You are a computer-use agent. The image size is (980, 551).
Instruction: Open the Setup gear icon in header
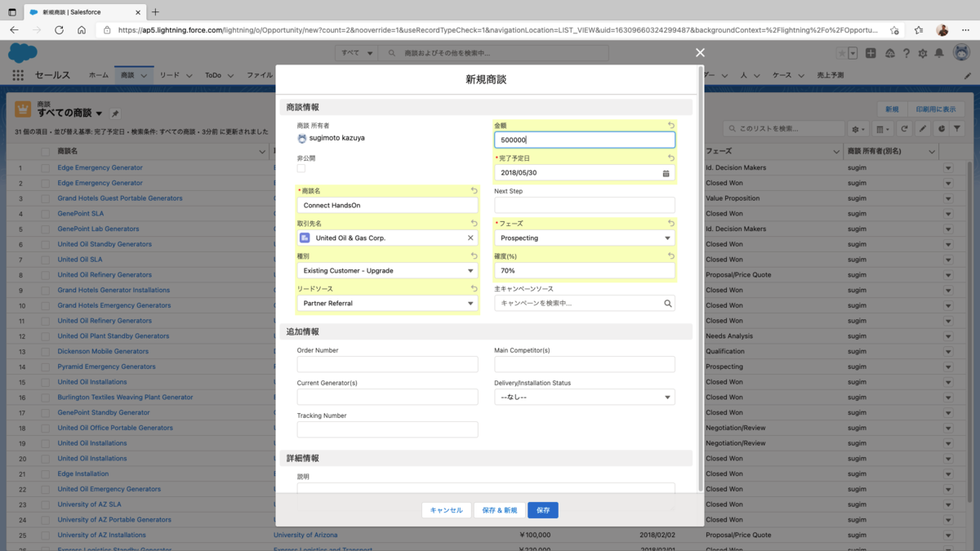click(923, 53)
